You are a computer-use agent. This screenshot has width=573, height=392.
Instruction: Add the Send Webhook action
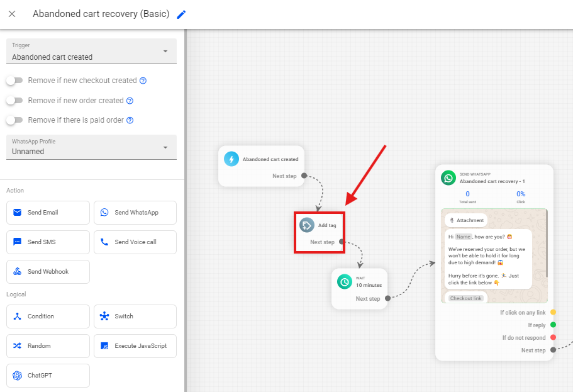48,272
